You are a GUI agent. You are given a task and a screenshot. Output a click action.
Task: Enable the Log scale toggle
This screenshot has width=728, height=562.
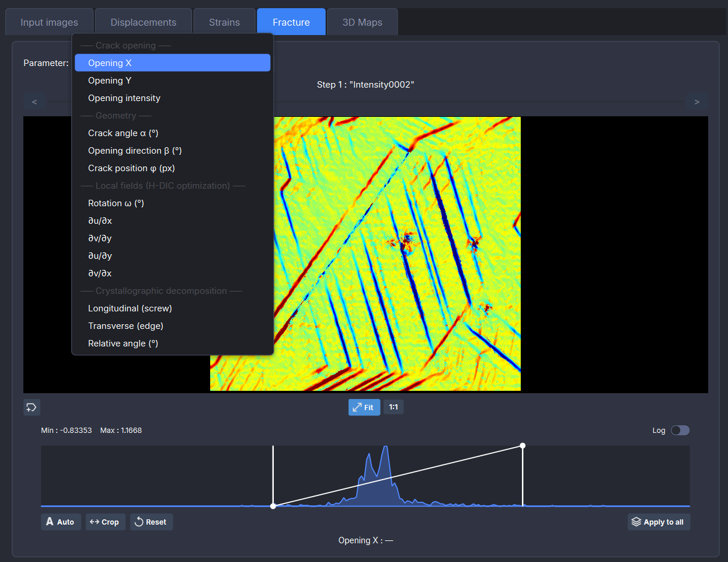680,430
